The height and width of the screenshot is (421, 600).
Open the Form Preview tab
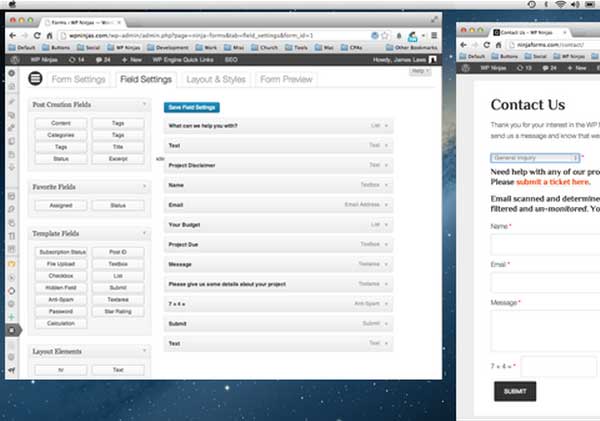coord(286,79)
